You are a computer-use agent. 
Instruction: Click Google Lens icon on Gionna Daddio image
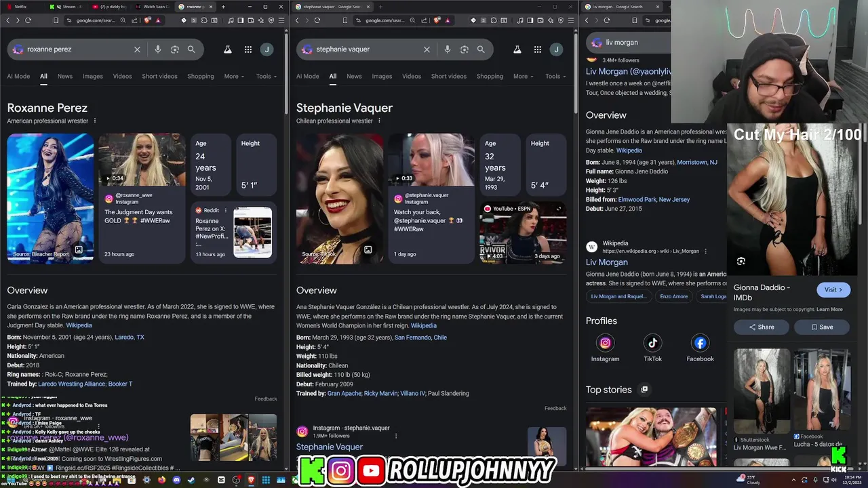(x=741, y=261)
